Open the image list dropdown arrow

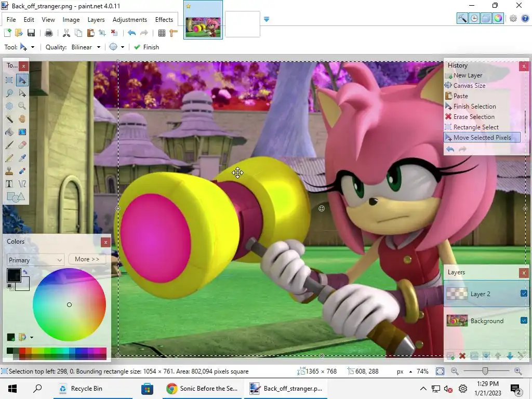267,19
